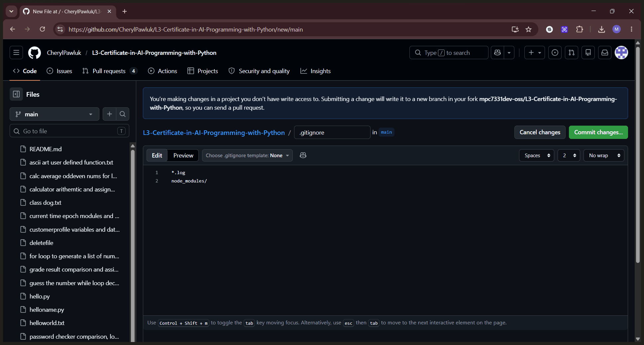
Task: Click the Commit changes button
Action: [x=598, y=132]
